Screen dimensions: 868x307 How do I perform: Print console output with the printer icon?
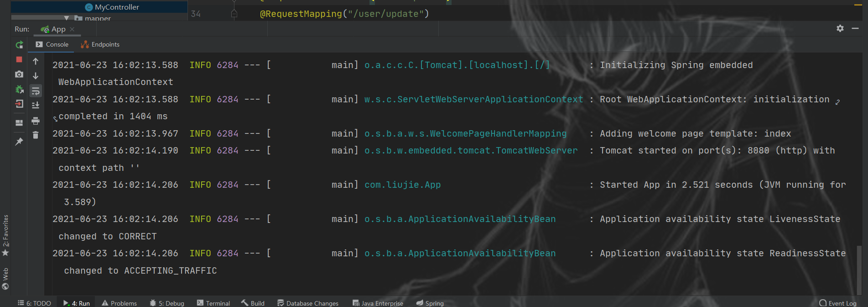[36, 121]
